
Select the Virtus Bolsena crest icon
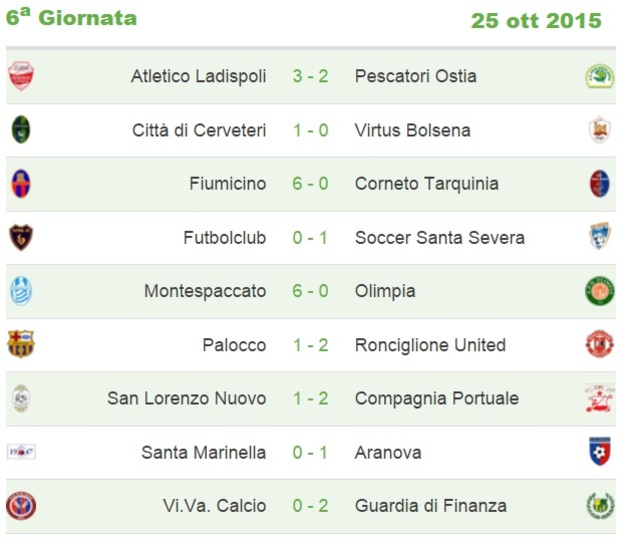(599, 130)
